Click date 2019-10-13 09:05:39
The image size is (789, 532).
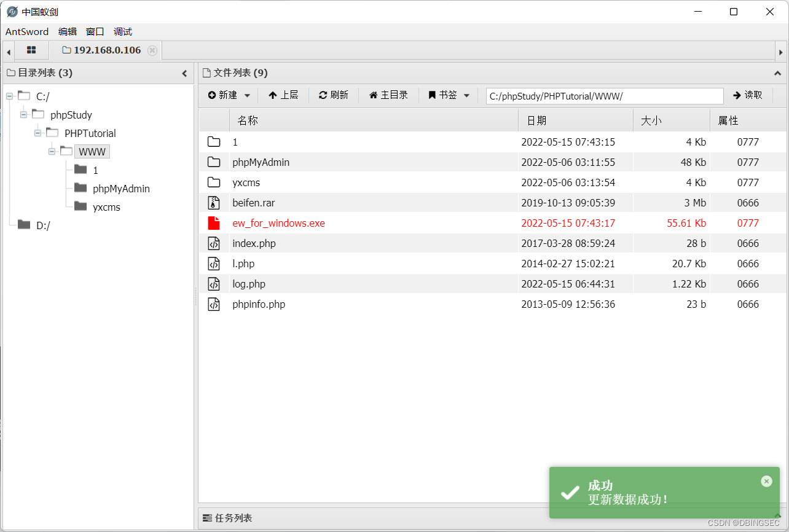pos(568,203)
